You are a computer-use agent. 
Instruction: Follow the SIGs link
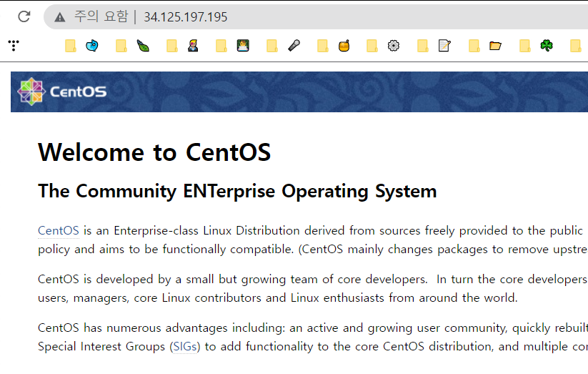coord(185,346)
